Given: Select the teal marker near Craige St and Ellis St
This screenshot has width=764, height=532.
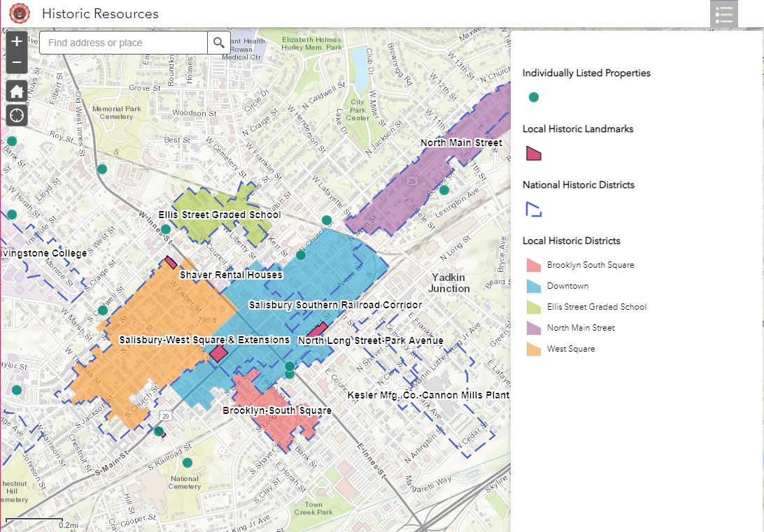Looking at the screenshot, I should [x=103, y=310].
